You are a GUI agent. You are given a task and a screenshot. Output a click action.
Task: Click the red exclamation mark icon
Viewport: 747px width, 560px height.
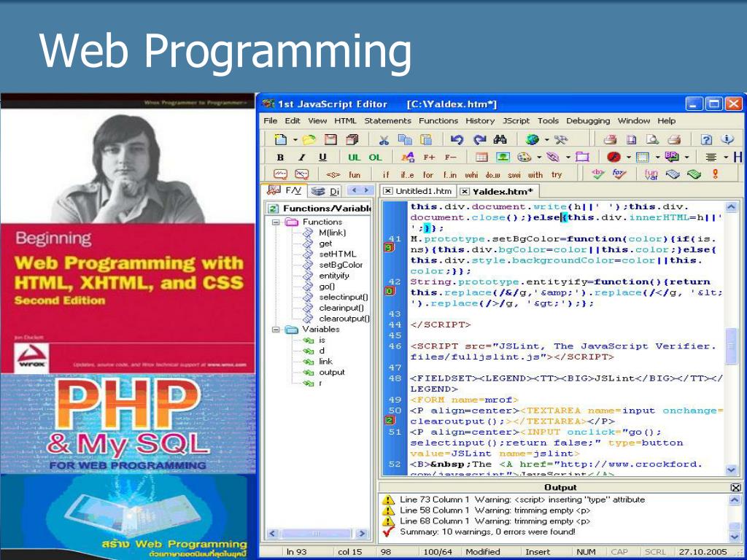tap(715, 174)
